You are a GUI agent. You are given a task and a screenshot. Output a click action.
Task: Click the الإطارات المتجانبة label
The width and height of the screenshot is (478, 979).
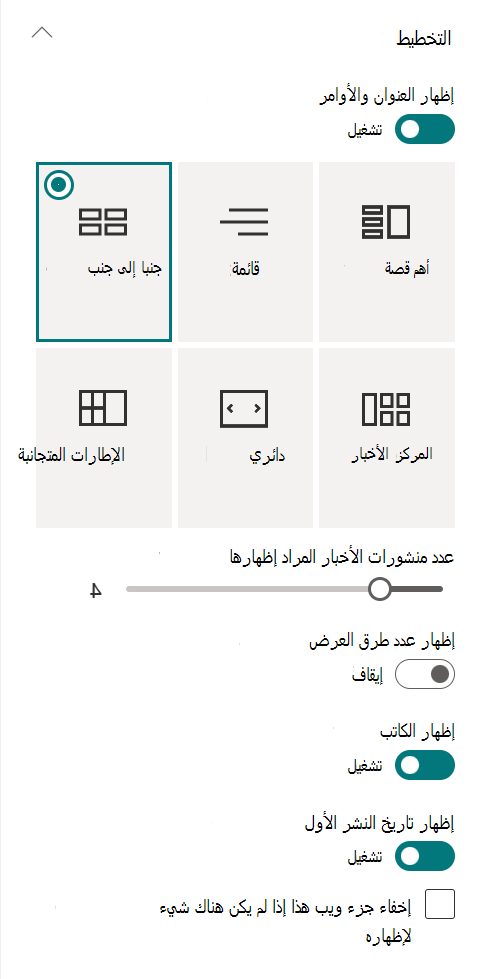point(71,455)
